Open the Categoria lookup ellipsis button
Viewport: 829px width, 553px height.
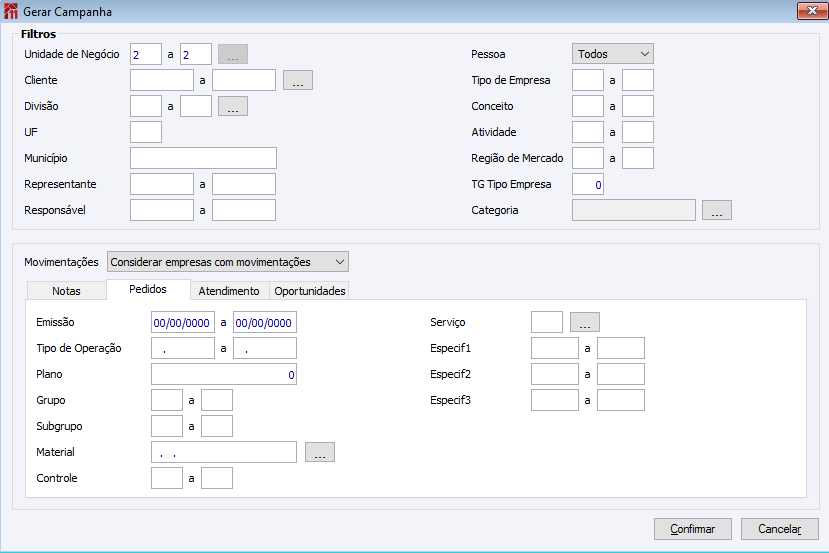(717, 211)
